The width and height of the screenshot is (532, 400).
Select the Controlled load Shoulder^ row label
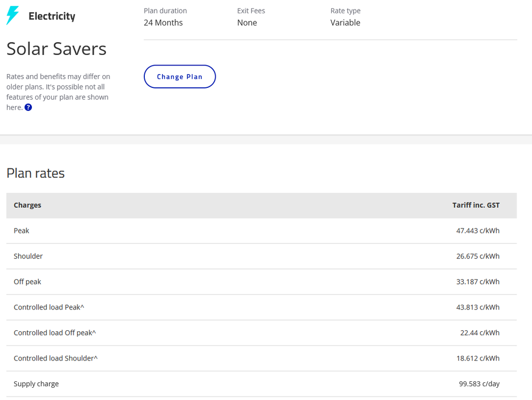56,358
